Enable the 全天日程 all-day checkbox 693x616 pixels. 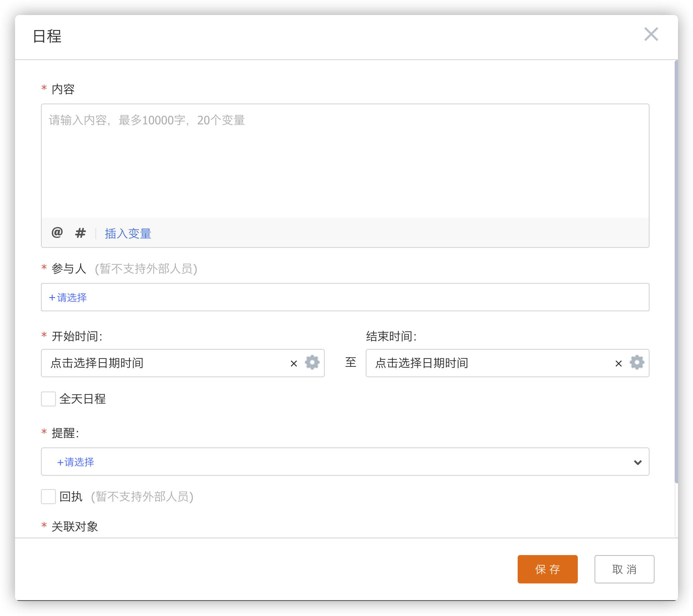(x=48, y=399)
